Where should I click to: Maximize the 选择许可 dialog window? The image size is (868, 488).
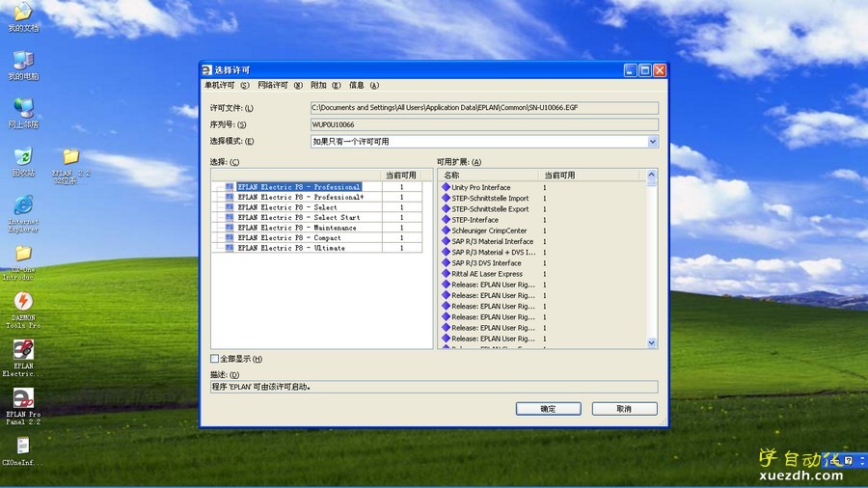[x=645, y=70]
